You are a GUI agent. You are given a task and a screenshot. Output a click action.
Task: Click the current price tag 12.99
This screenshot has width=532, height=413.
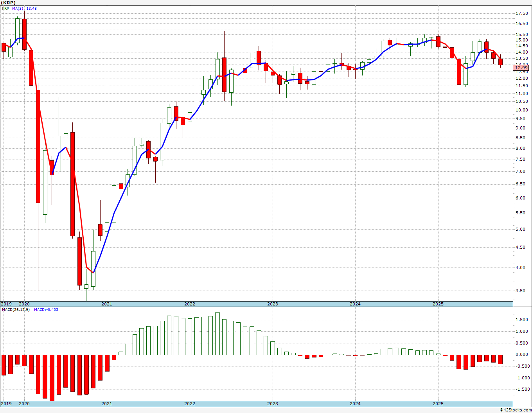[521, 68]
